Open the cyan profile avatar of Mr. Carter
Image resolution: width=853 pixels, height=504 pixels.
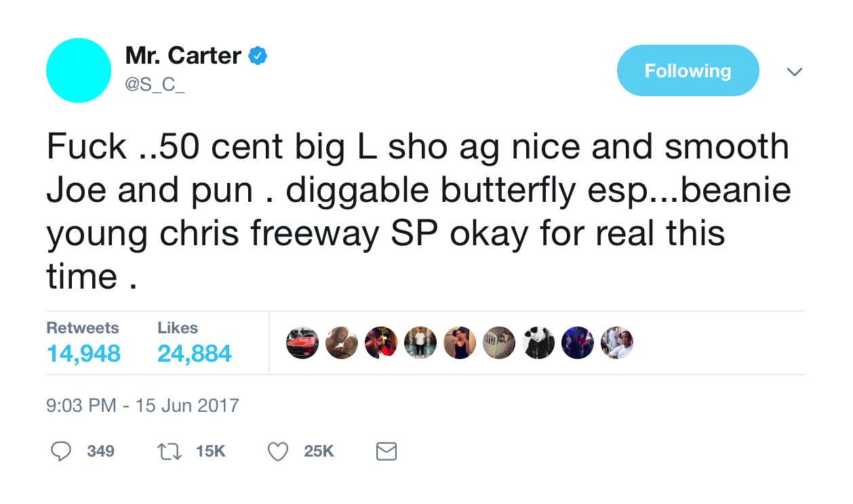79,70
